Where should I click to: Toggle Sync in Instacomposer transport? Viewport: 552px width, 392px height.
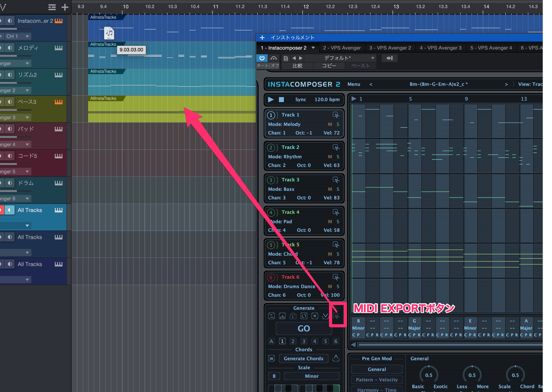click(301, 99)
